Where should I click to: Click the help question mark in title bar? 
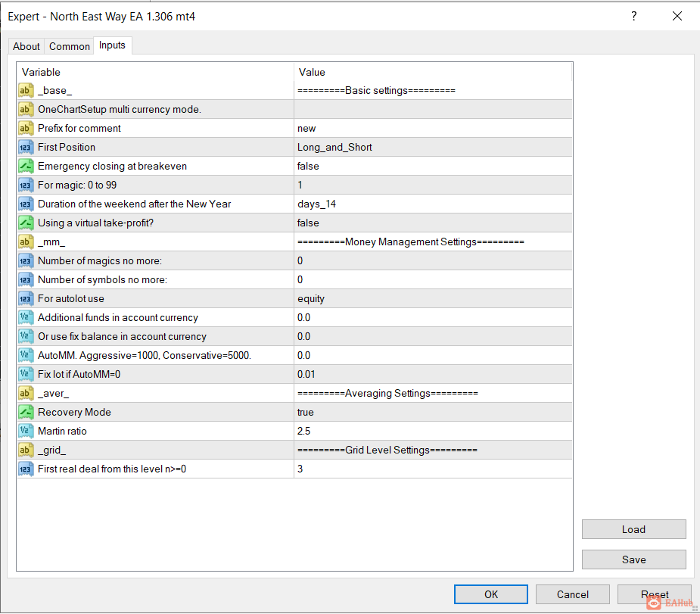coord(634,16)
